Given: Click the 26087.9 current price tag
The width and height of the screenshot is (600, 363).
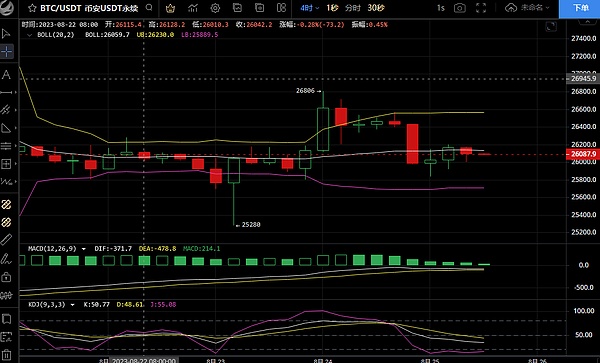Looking at the screenshot, I should click(583, 154).
